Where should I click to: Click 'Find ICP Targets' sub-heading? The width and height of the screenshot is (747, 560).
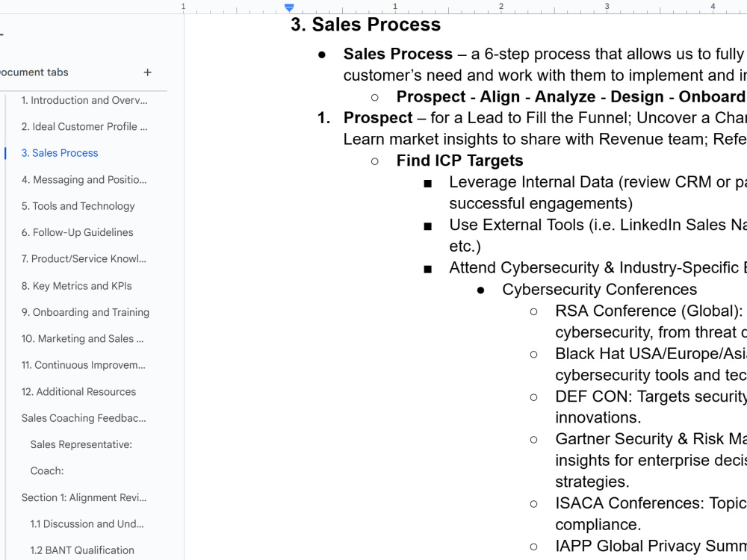coord(459,161)
